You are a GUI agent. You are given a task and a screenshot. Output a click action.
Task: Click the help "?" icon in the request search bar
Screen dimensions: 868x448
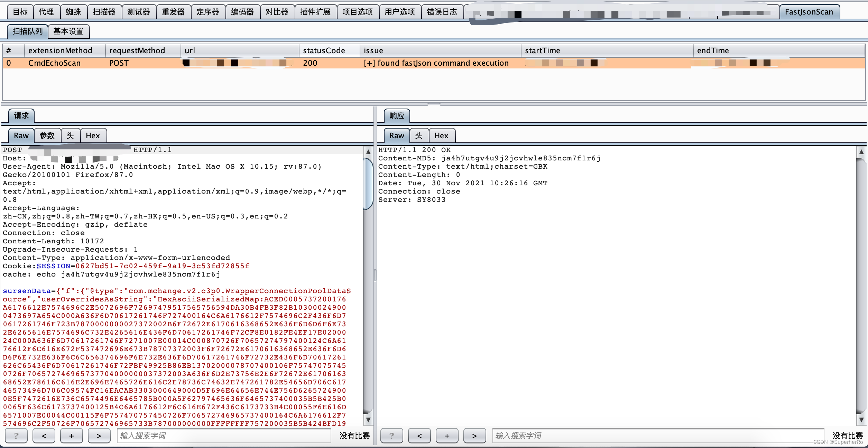[x=16, y=436]
